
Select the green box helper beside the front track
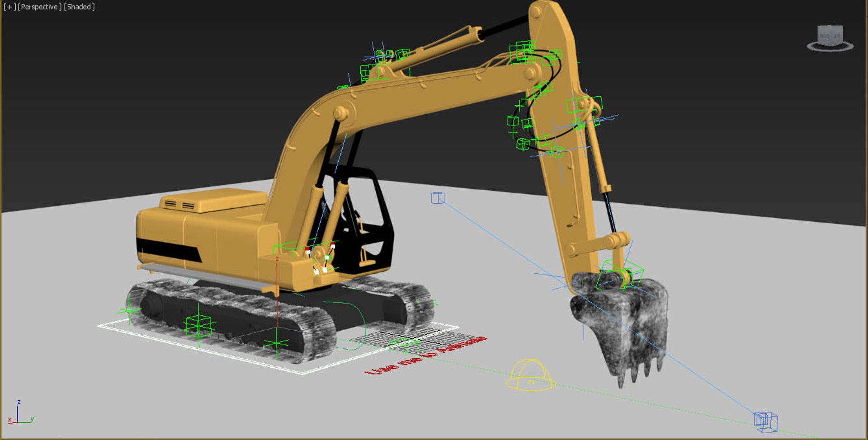pos(198,326)
